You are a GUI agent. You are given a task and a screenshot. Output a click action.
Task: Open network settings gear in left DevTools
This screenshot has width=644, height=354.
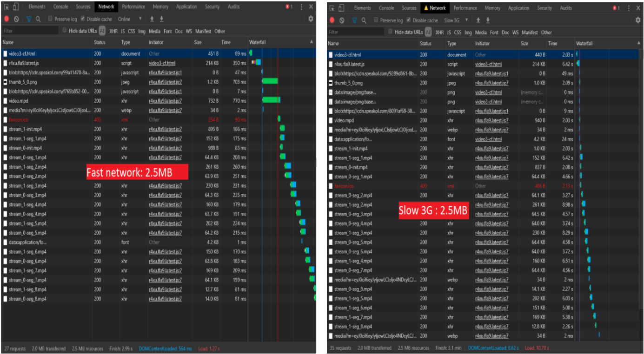click(x=311, y=19)
